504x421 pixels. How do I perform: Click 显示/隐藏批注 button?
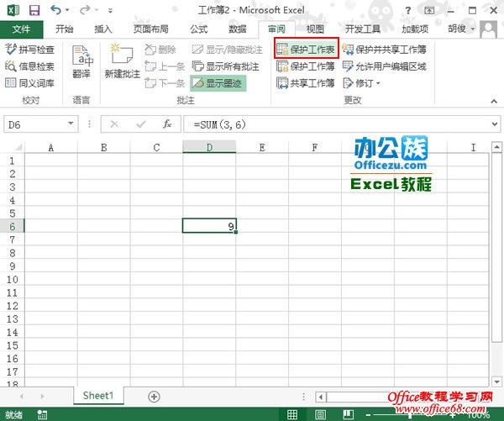tap(227, 50)
